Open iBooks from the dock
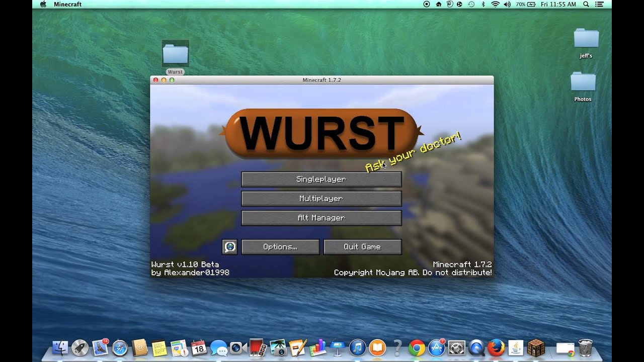Image resolution: width=644 pixels, height=362 pixels. (377, 347)
